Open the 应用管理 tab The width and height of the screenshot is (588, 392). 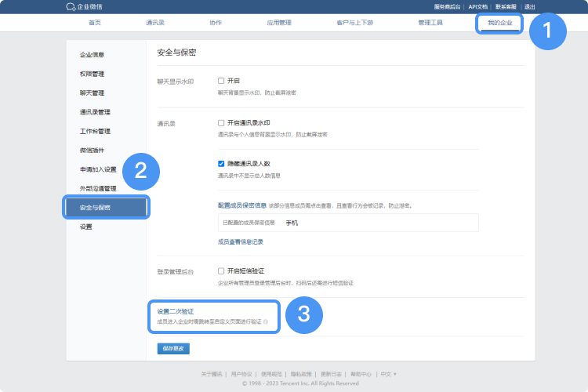click(x=279, y=23)
